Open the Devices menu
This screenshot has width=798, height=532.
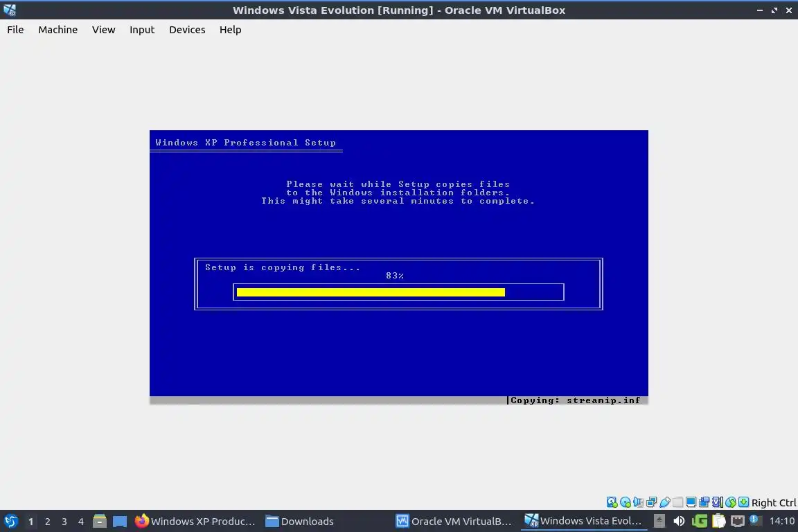tap(187, 30)
